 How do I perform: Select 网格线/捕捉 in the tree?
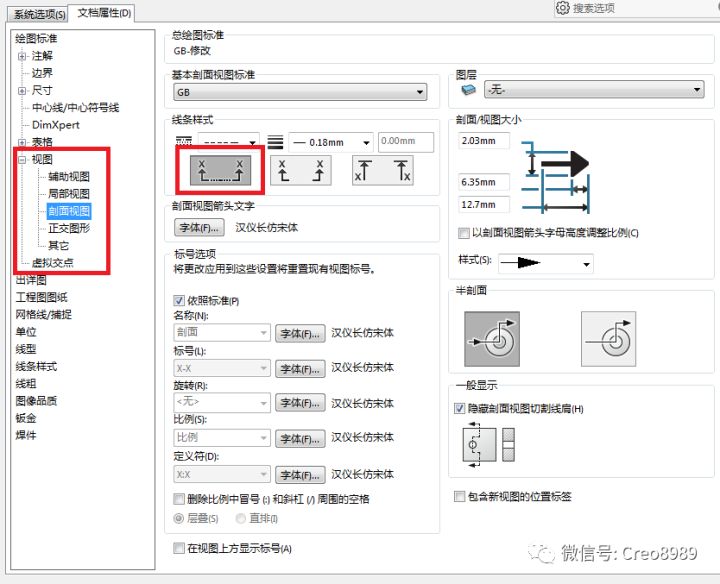coord(44,314)
